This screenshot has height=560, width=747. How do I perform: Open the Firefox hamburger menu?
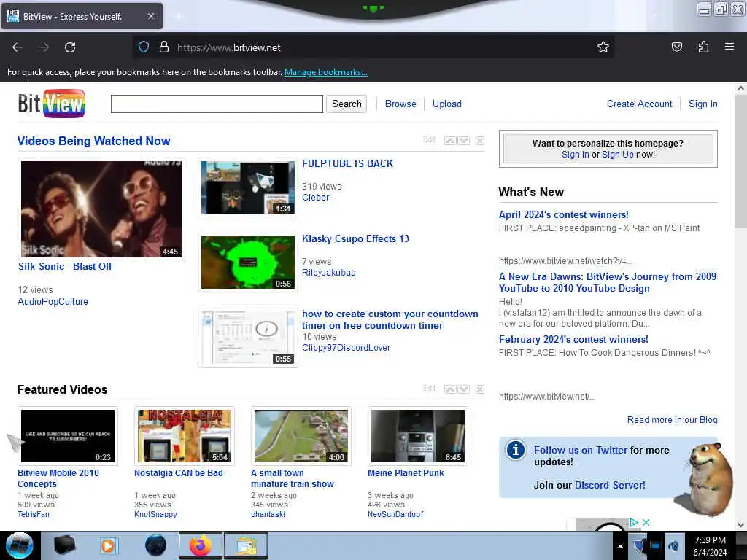(x=729, y=47)
